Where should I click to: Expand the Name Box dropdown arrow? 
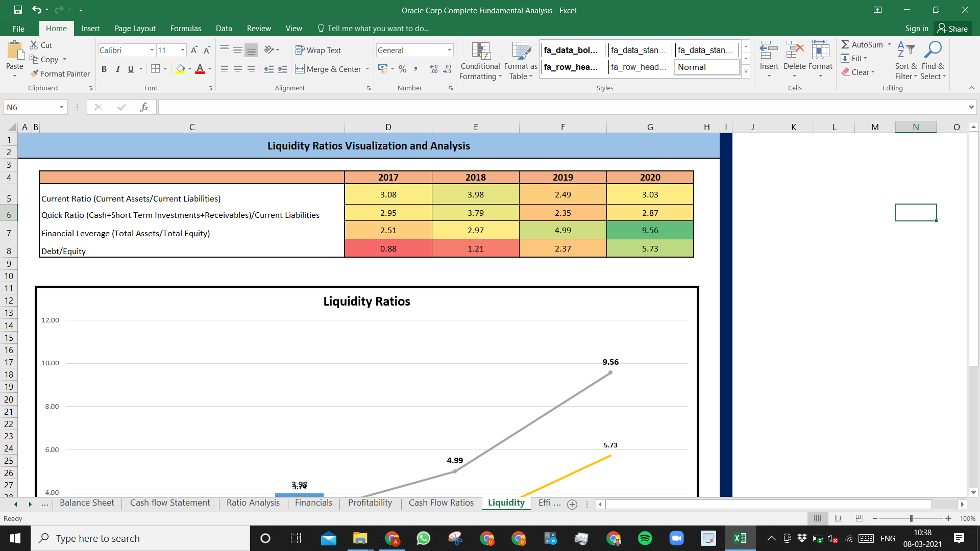tap(61, 107)
